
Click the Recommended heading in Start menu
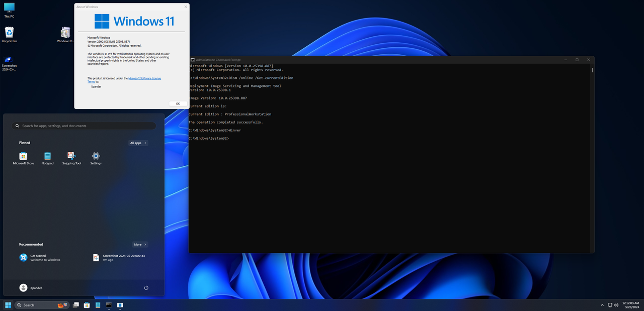(31, 244)
